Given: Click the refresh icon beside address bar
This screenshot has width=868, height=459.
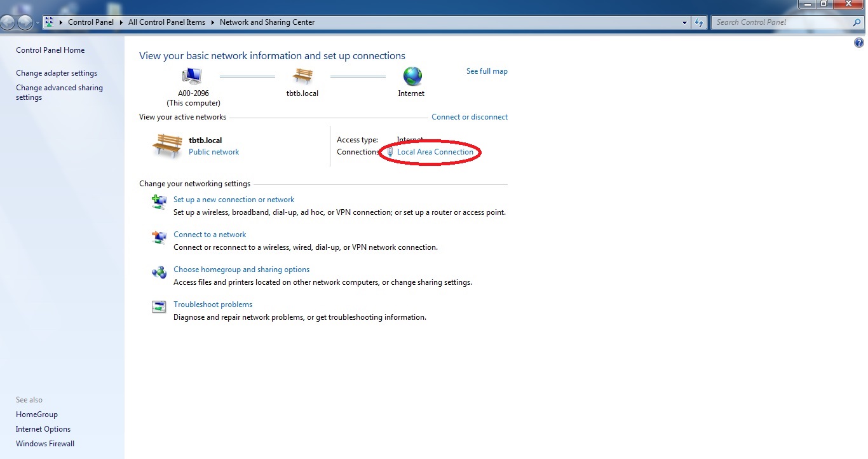Looking at the screenshot, I should (x=699, y=22).
